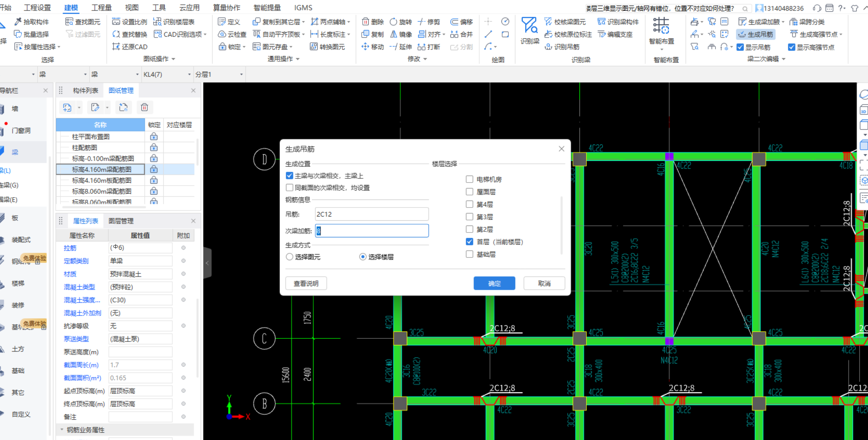Check the 电梯机房 floor checkbox
This screenshot has width=868, height=440.
point(470,179)
